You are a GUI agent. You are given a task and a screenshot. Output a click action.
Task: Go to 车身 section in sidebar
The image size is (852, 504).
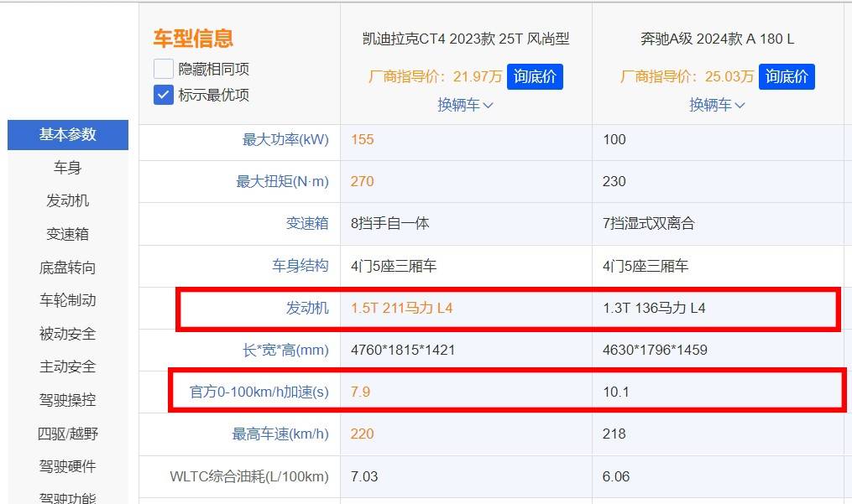click(x=68, y=168)
